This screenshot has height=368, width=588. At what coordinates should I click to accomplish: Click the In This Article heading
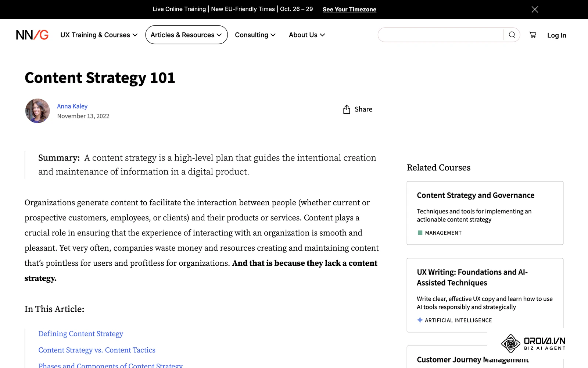click(54, 309)
